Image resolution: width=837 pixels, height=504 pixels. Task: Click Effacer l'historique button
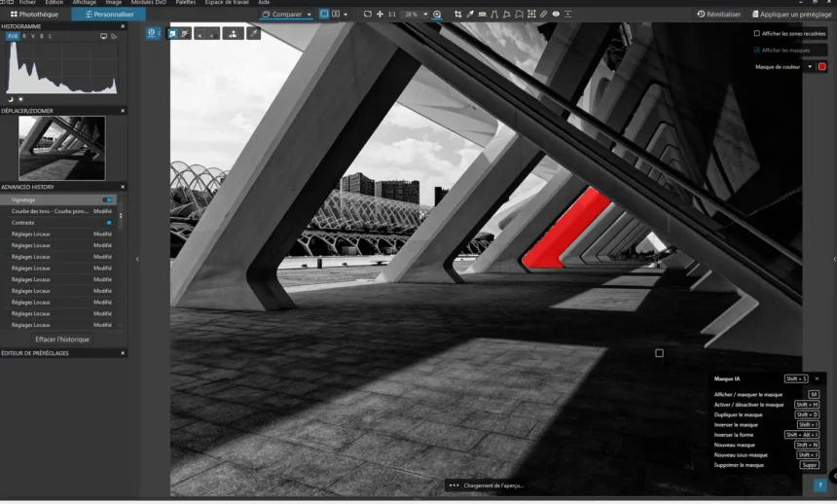point(62,339)
